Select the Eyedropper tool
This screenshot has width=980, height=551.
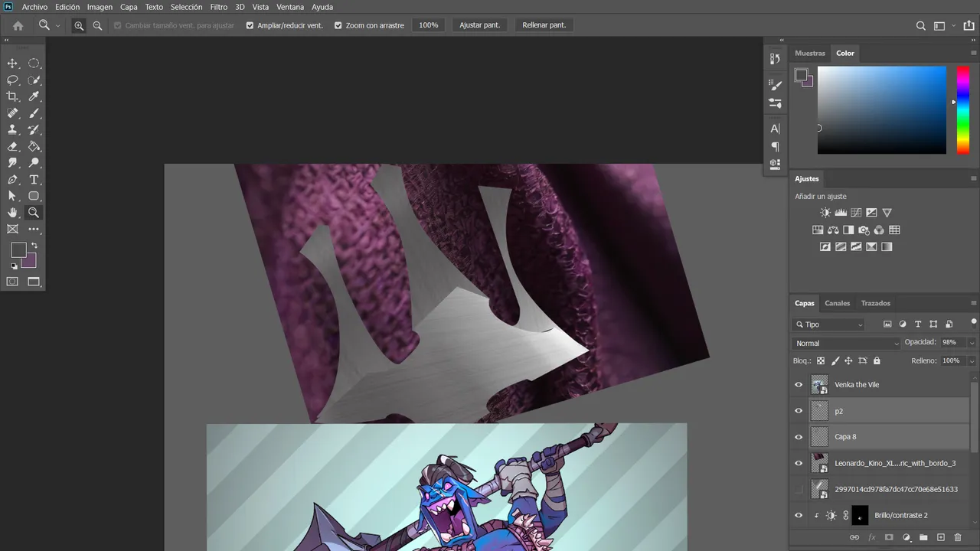tap(34, 96)
